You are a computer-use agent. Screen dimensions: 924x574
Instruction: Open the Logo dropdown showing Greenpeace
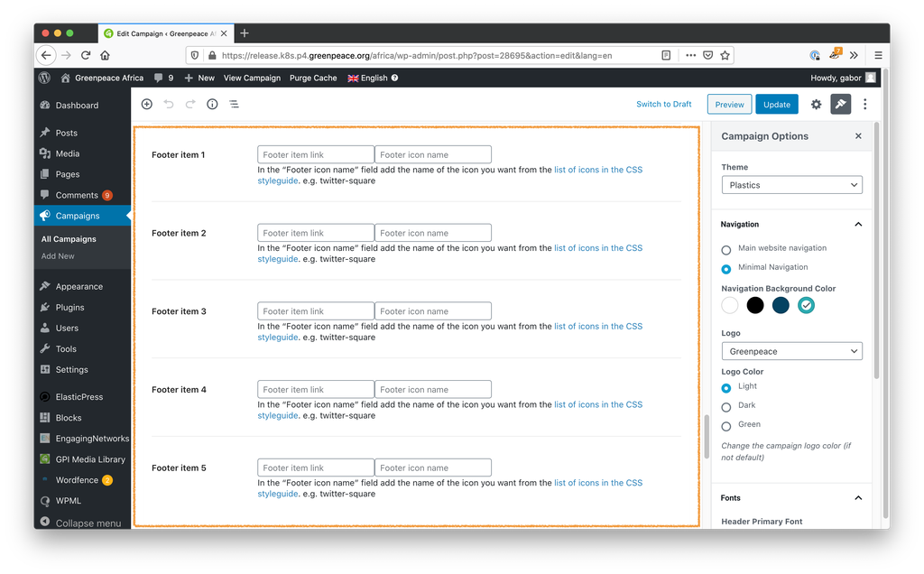click(x=792, y=351)
